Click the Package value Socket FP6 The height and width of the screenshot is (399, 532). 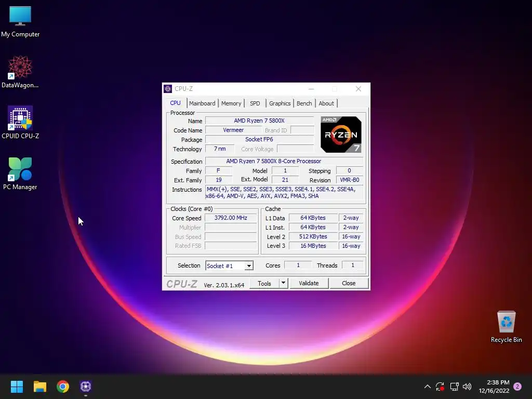coord(259,139)
